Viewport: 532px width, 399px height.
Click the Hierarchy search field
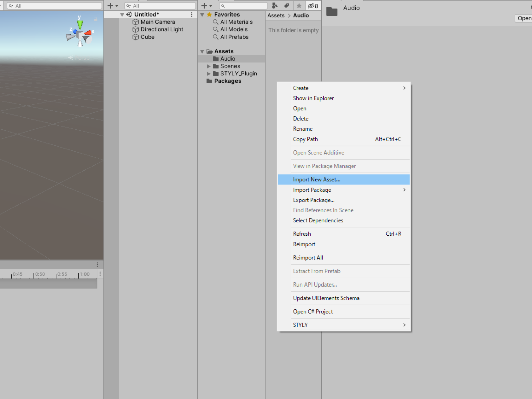point(160,6)
